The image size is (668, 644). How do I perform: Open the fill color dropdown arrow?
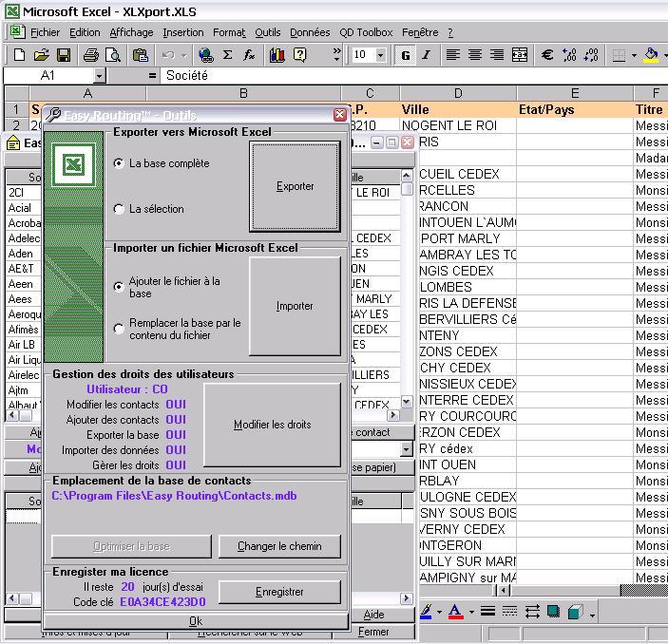tap(664, 56)
